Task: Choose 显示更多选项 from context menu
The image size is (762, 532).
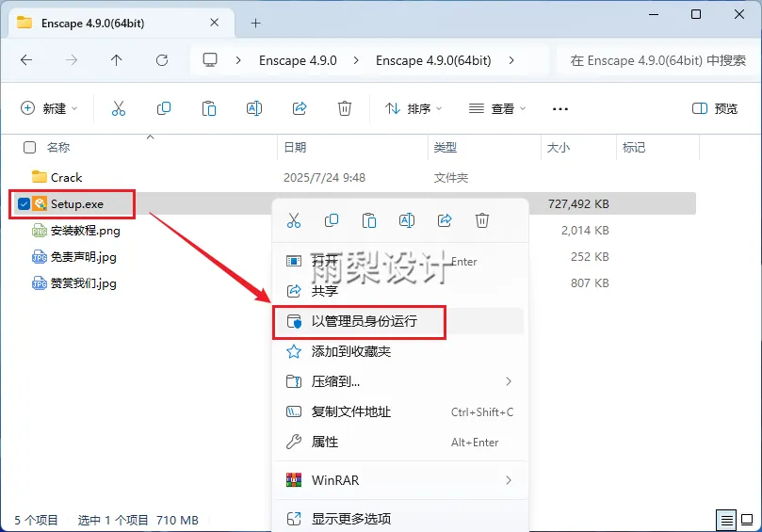Action: [400, 519]
